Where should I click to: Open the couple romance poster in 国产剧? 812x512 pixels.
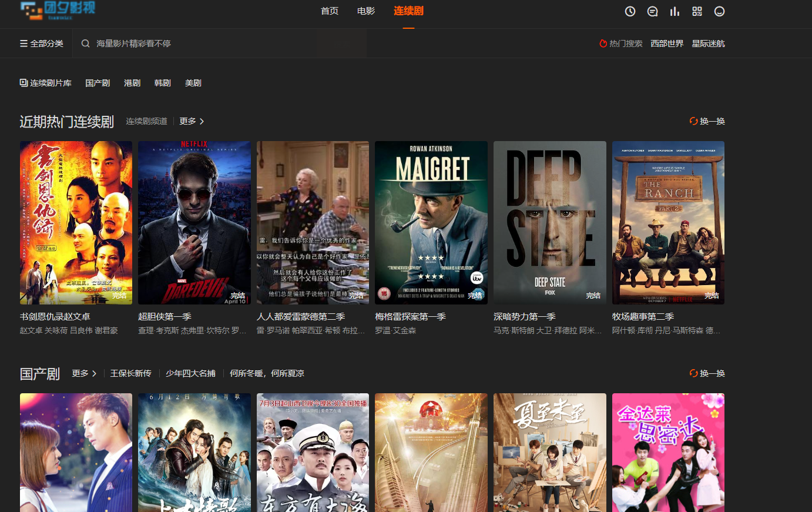[x=76, y=453]
